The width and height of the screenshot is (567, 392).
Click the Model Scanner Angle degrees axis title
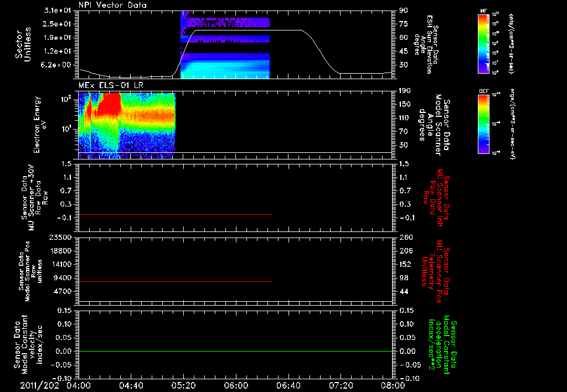[x=434, y=125]
